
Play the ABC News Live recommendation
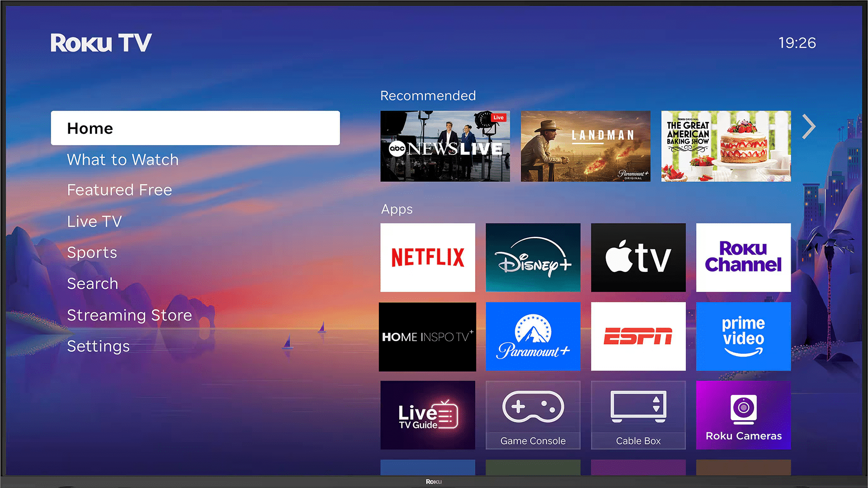click(x=444, y=146)
